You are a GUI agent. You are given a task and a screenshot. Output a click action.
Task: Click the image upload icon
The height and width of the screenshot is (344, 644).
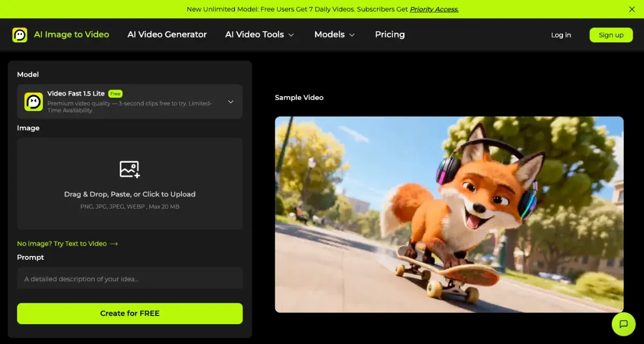(130, 169)
